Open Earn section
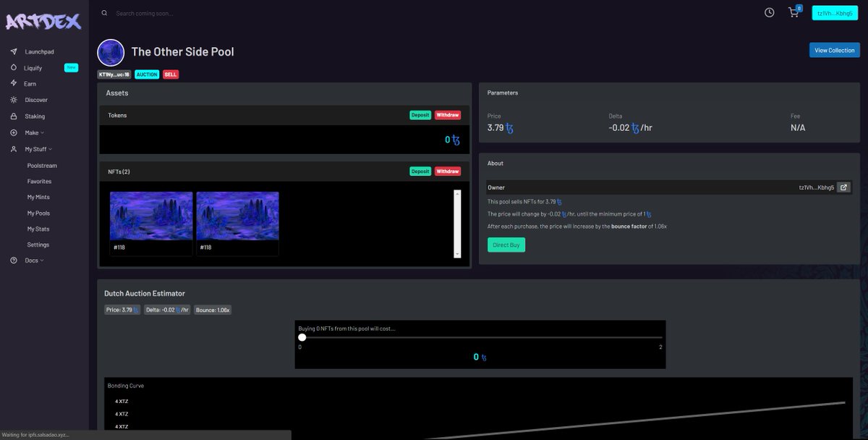The height and width of the screenshot is (440, 868). point(30,84)
